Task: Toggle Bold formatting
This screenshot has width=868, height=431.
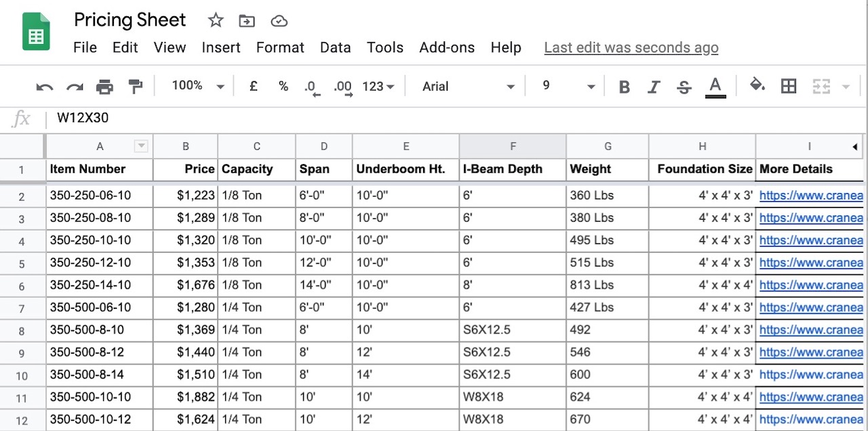Action: tap(625, 87)
